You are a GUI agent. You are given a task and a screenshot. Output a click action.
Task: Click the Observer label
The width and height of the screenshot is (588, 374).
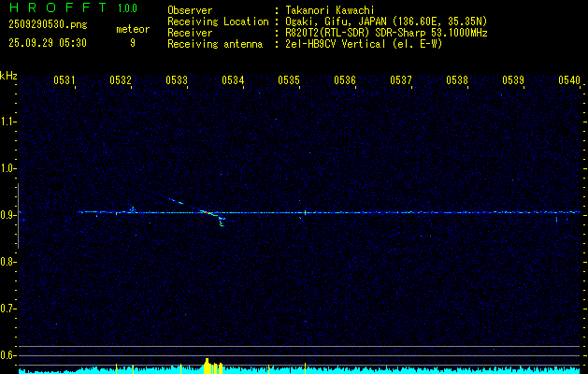coord(190,10)
